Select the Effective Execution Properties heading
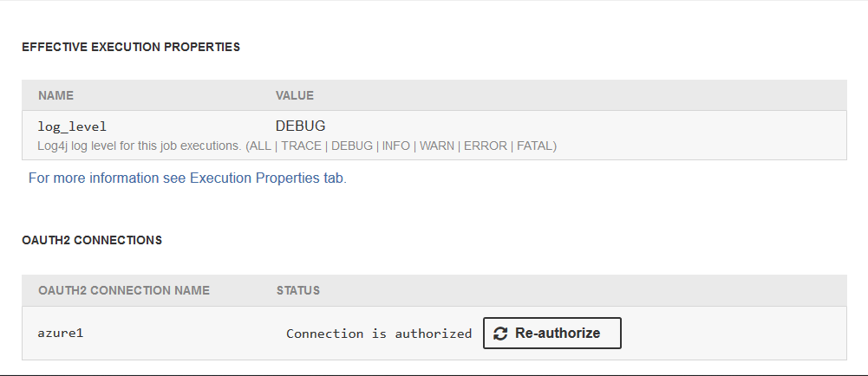Image resolution: width=868 pixels, height=376 pixels. click(131, 47)
